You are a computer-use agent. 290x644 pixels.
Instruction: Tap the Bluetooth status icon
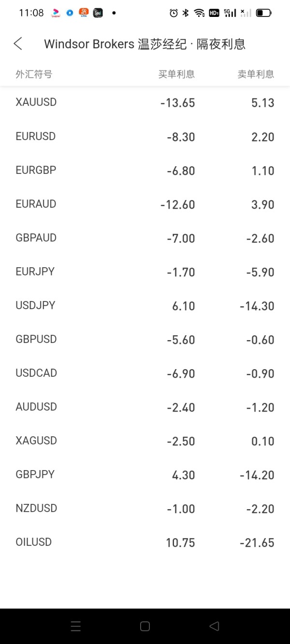click(186, 13)
